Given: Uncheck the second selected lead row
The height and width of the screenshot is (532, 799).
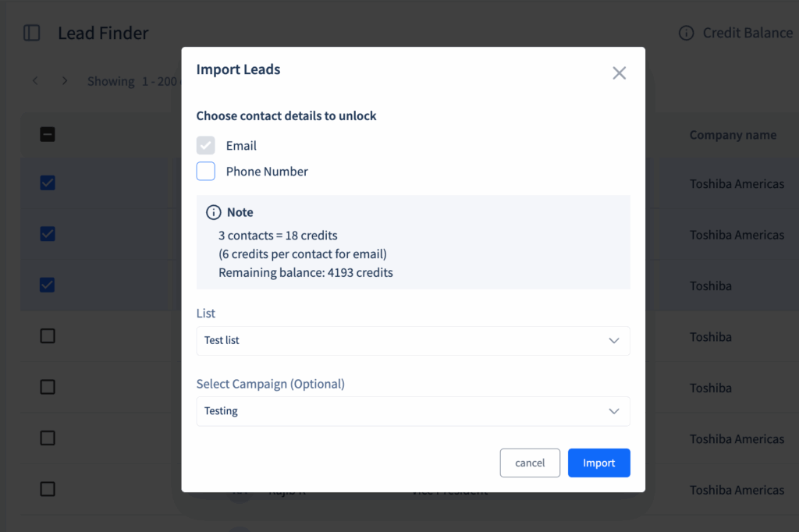Looking at the screenshot, I should pos(48,234).
